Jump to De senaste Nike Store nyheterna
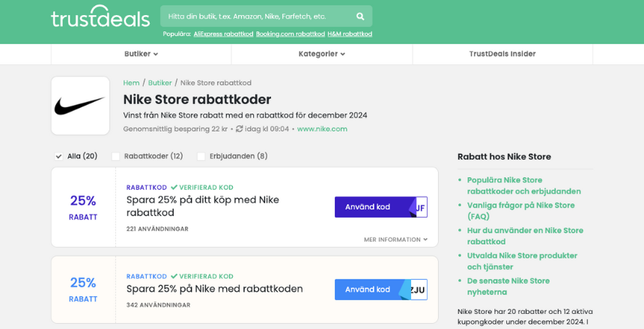This screenshot has height=329, width=644. [508, 286]
